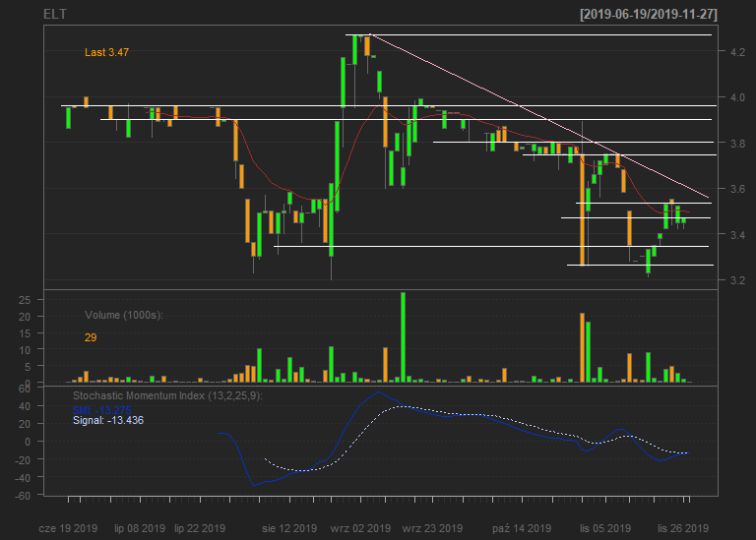The width and height of the screenshot is (756, 540).
Task: Click the date range 2019-06-19/2019-11-27 label
Action: (649, 15)
